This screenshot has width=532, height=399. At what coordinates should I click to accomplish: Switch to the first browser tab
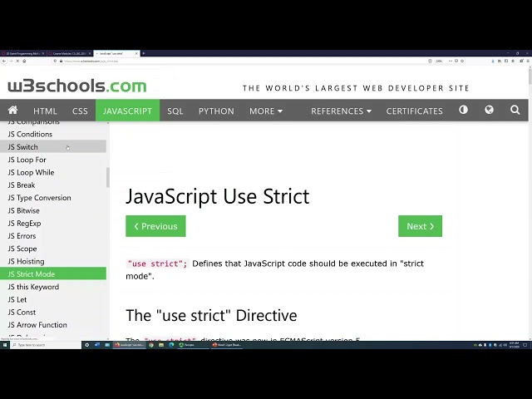click(22, 53)
